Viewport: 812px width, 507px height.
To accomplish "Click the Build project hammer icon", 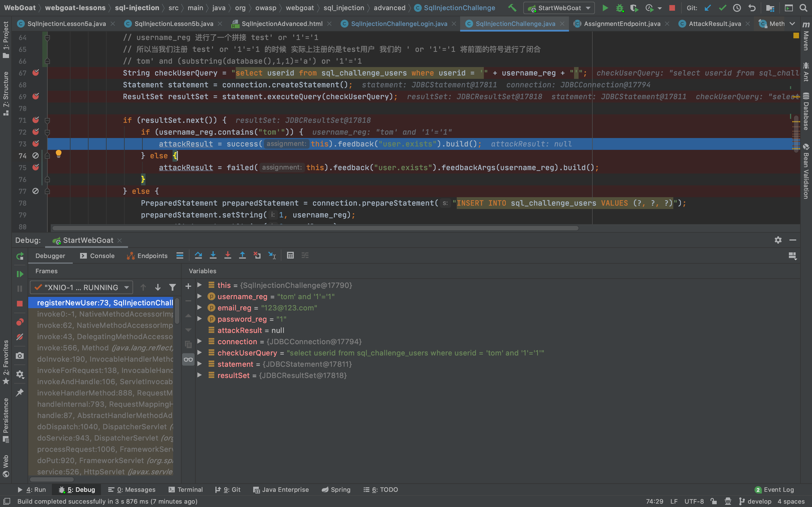I will coord(512,8).
